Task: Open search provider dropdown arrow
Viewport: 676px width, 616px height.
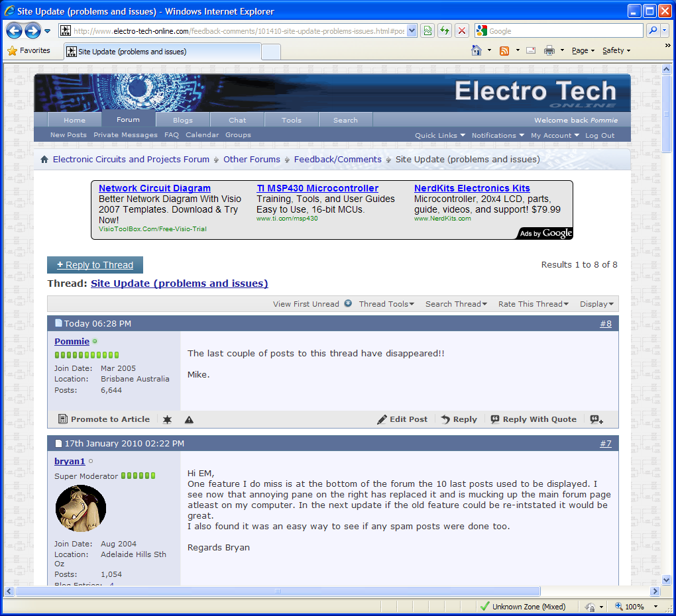Action: point(664,30)
